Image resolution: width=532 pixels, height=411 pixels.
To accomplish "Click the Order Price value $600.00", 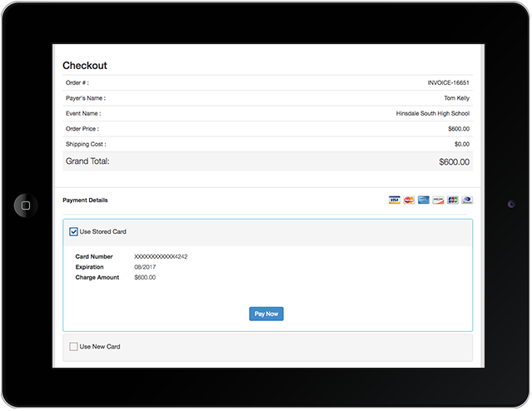I will [x=459, y=129].
